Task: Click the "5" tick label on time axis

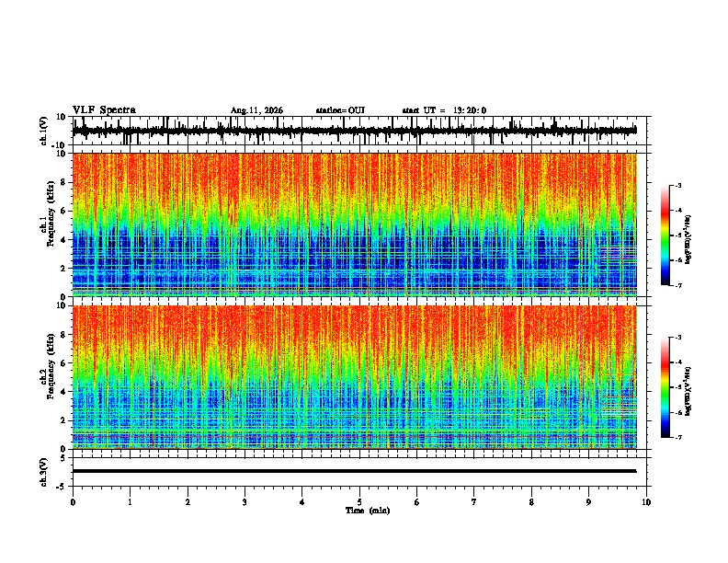Action: (359, 502)
